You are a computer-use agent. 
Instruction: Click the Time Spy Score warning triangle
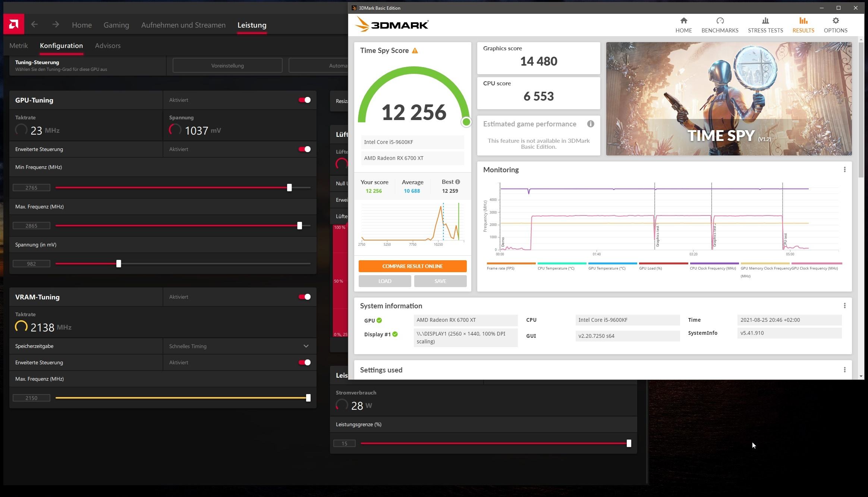[415, 51]
